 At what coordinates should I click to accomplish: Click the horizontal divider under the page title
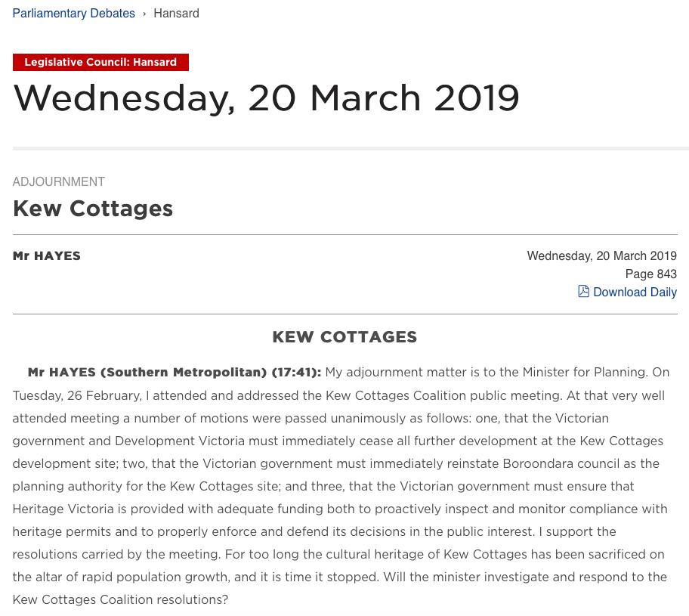point(344,147)
